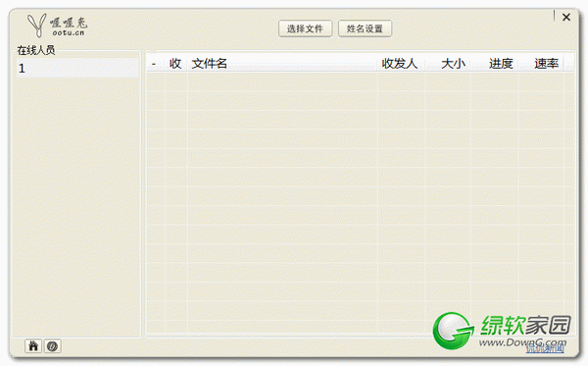Click the 速率 speed column header
The width and height of the screenshot is (588, 366).
pos(541,64)
